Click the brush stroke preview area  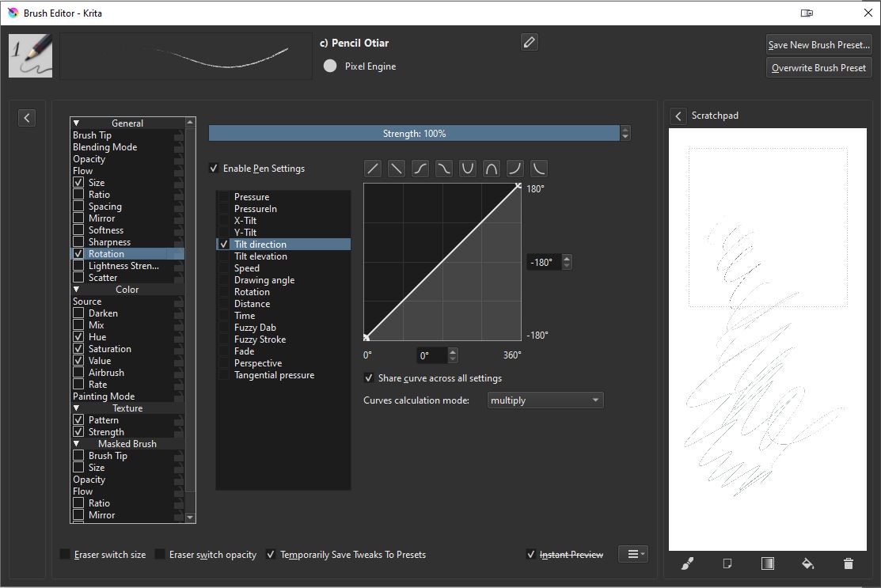(x=186, y=55)
